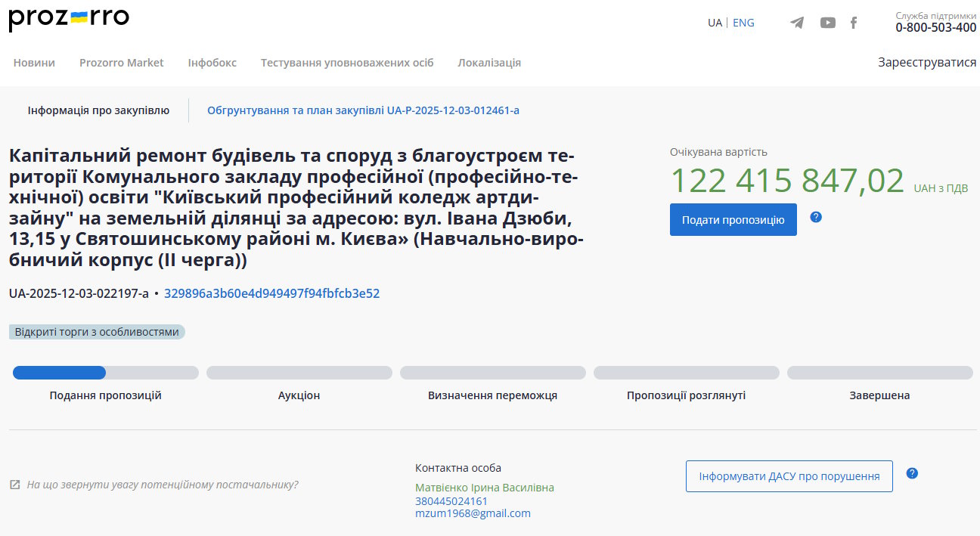Open the Telegram channel icon

coord(797,23)
